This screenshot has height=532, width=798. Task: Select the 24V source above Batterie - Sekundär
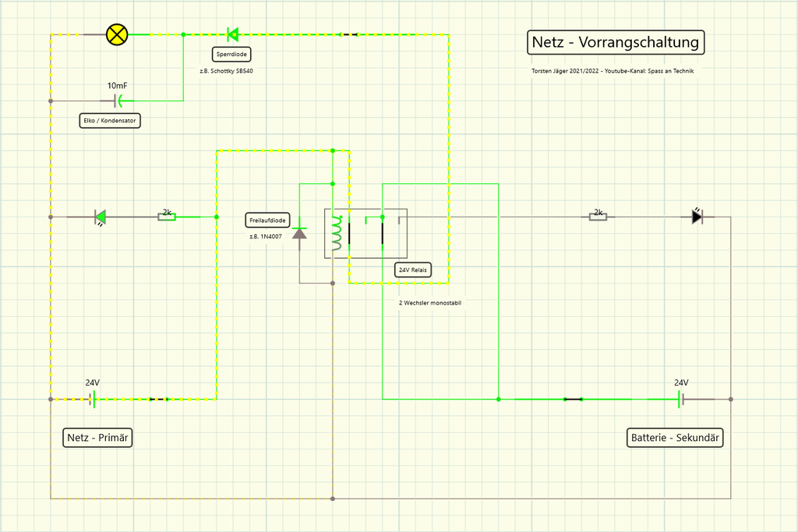(x=680, y=400)
